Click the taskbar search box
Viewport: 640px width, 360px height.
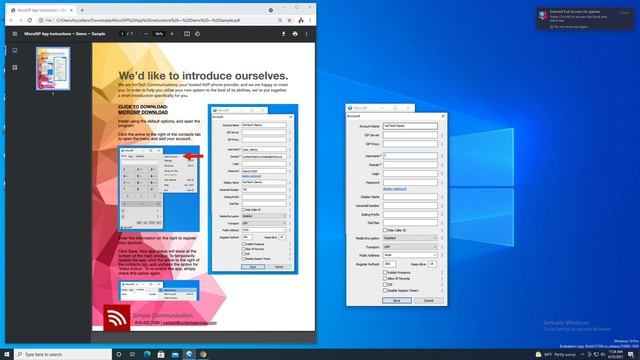[63, 354]
